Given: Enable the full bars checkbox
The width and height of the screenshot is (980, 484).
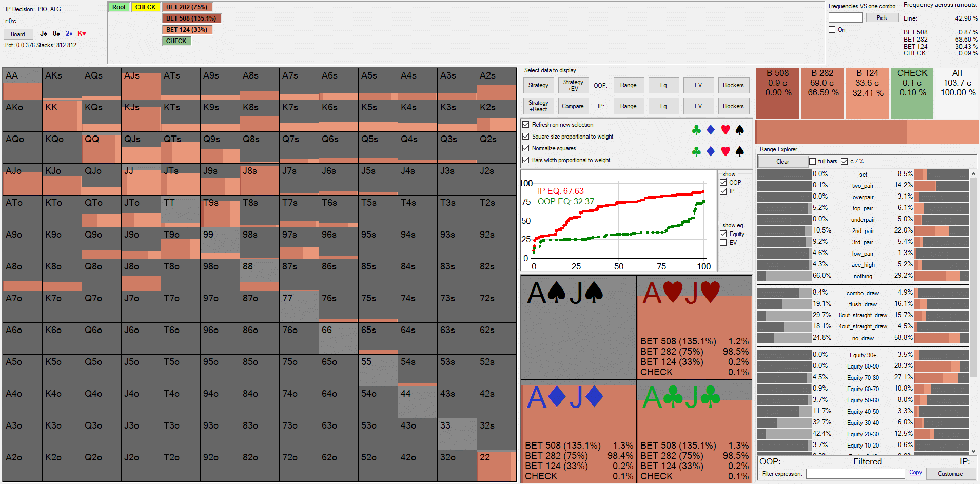Looking at the screenshot, I should 812,162.
